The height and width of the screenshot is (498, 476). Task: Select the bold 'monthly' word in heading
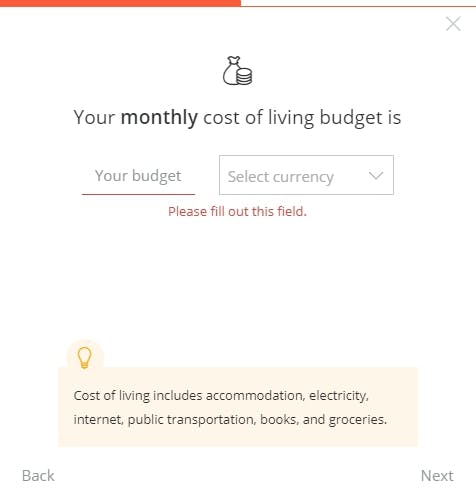(159, 118)
